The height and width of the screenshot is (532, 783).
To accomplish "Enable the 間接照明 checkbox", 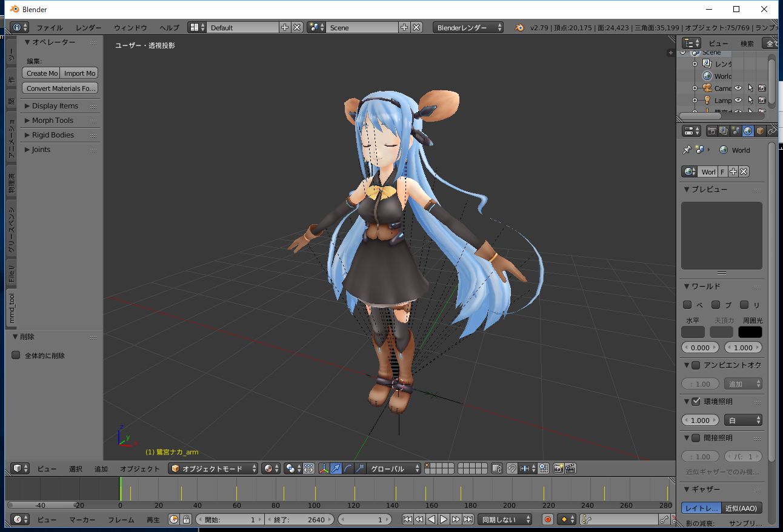I will [x=696, y=437].
